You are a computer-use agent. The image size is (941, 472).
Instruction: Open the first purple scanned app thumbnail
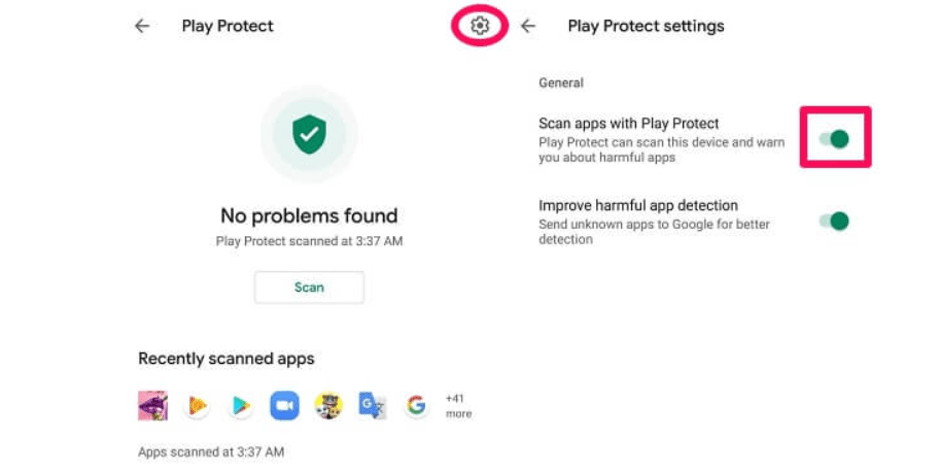pyautogui.click(x=153, y=405)
